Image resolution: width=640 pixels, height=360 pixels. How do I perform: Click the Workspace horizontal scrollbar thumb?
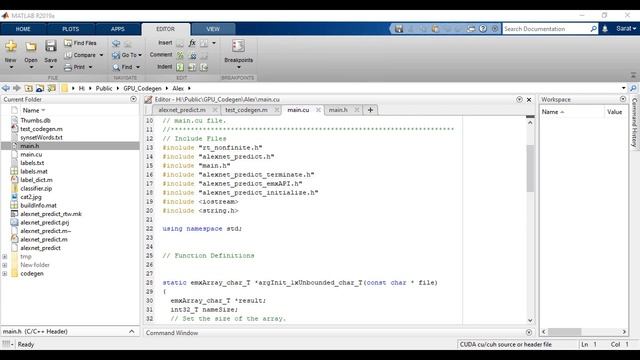click(564, 332)
